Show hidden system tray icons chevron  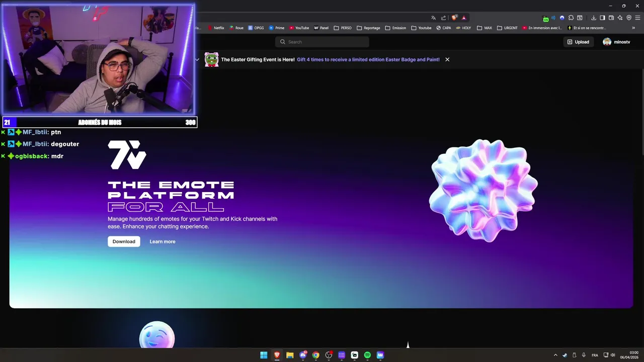pos(555,355)
